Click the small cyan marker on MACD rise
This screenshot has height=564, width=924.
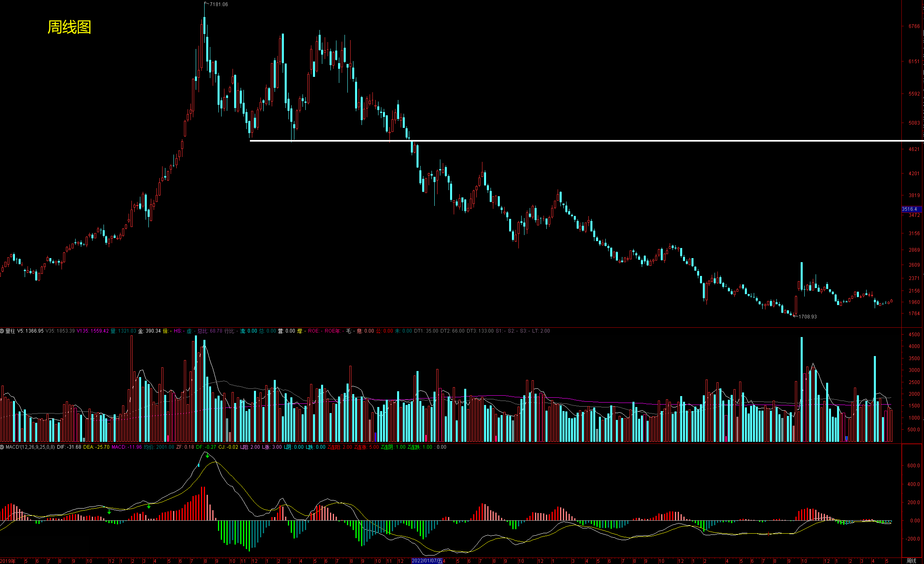coord(199,465)
